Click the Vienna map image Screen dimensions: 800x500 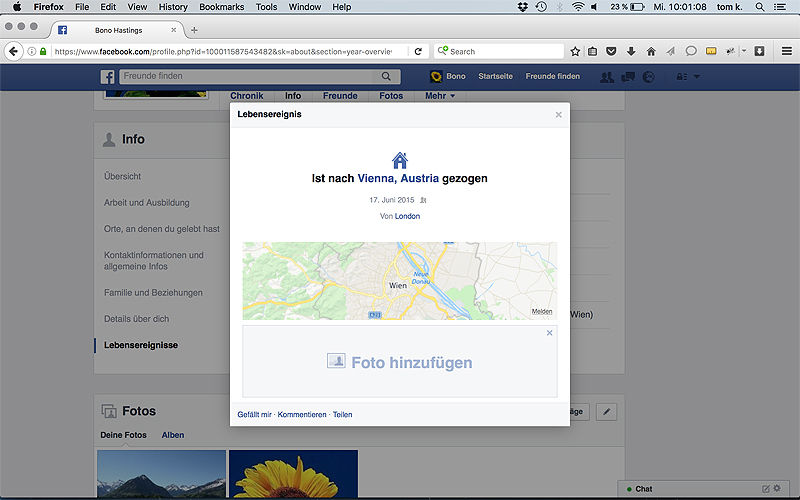[x=399, y=281]
